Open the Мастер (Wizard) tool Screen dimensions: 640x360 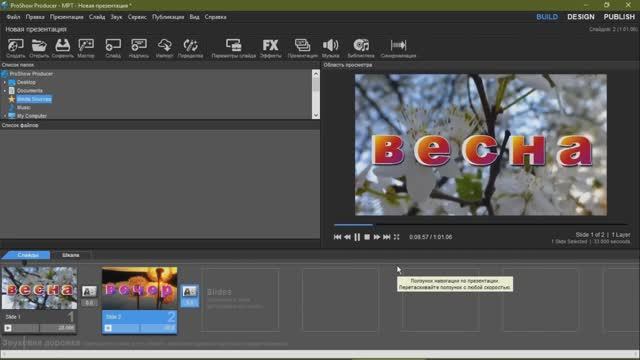point(86,48)
